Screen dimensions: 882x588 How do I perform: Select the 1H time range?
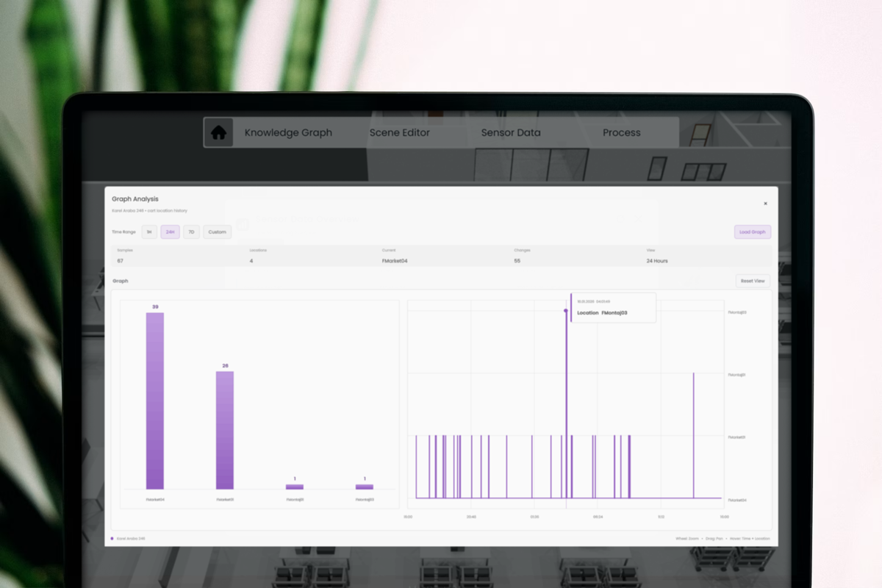pyautogui.click(x=149, y=232)
